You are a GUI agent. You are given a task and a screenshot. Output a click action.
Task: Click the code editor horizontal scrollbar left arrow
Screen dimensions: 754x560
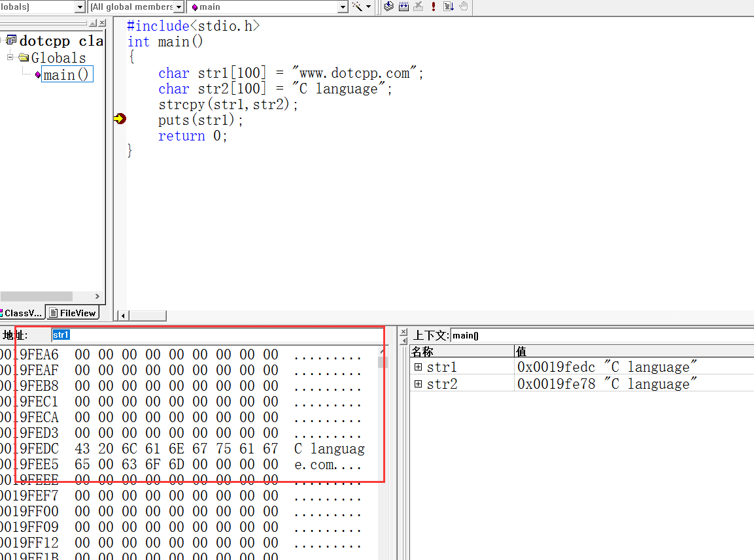122,316
